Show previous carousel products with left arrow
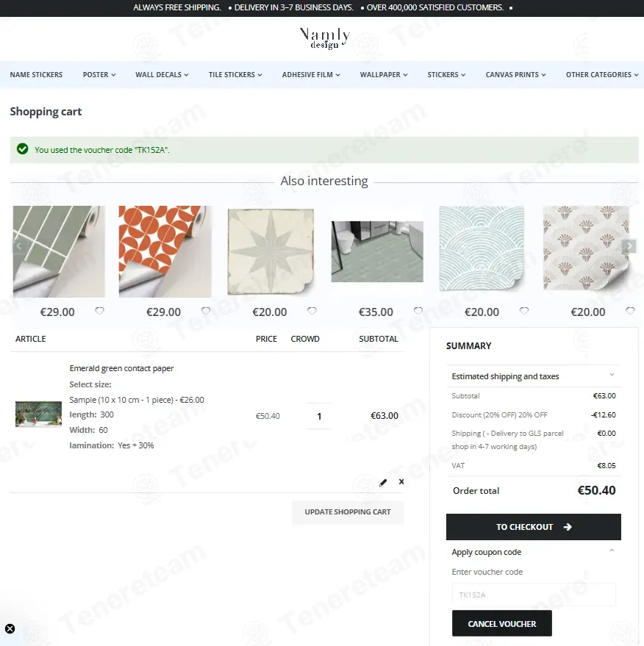Image resolution: width=644 pixels, height=646 pixels. point(19,246)
